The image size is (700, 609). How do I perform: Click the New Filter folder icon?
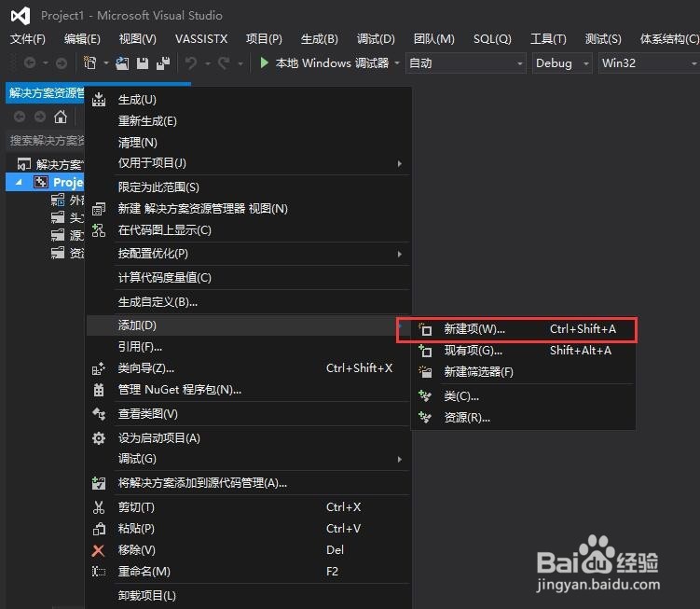(425, 372)
